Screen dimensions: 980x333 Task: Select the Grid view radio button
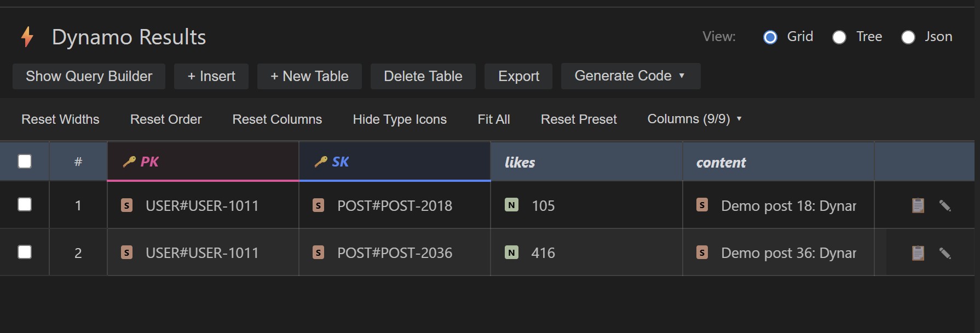pyautogui.click(x=770, y=37)
